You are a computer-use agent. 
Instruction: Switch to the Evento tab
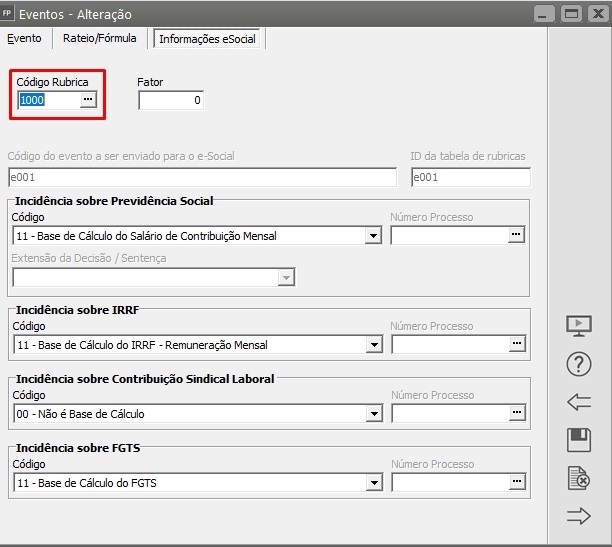click(x=24, y=38)
